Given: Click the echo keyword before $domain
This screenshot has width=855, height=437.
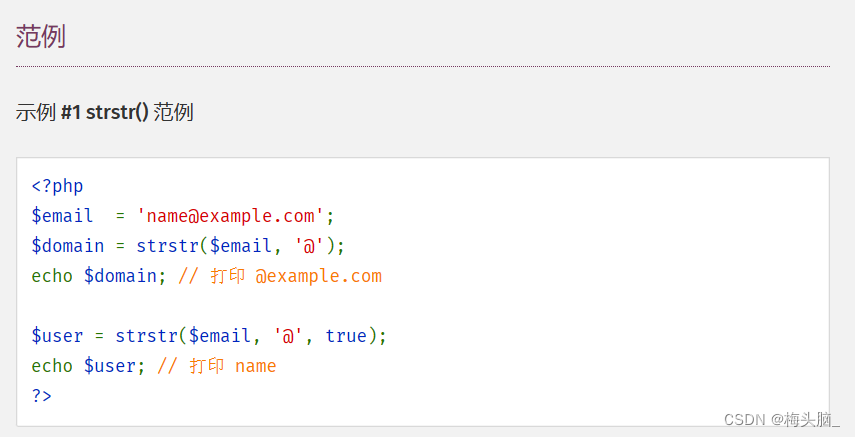Looking at the screenshot, I should click(52, 276).
